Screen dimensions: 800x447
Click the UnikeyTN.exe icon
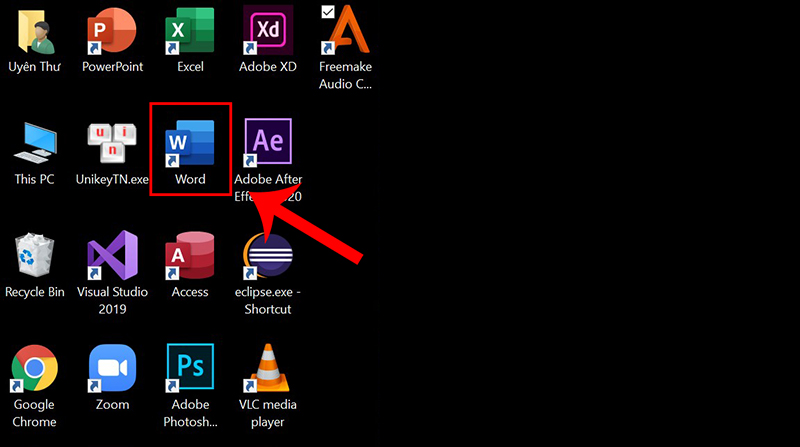(x=112, y=142)
